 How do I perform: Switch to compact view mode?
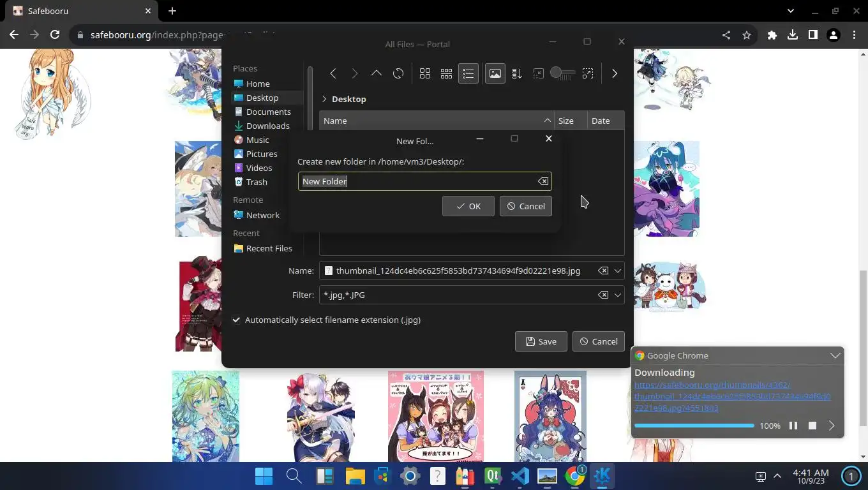pos(447,74)
